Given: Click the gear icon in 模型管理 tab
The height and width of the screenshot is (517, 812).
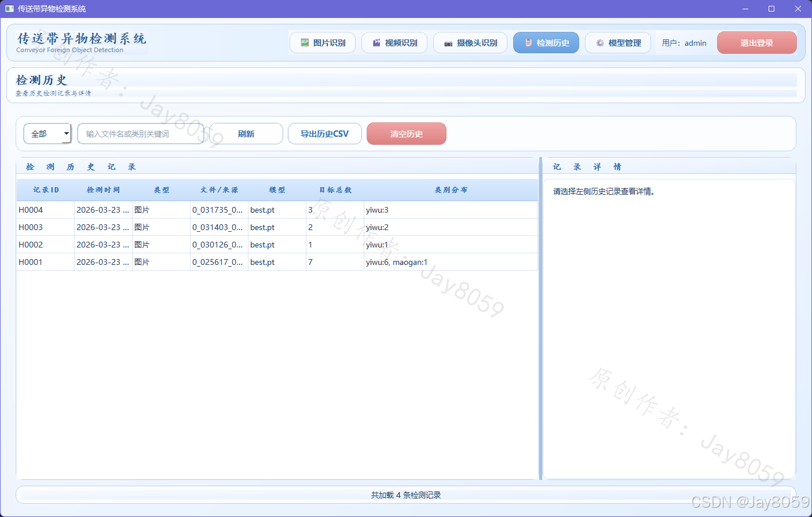Looking at the screenshot, I should pos(600,43).
